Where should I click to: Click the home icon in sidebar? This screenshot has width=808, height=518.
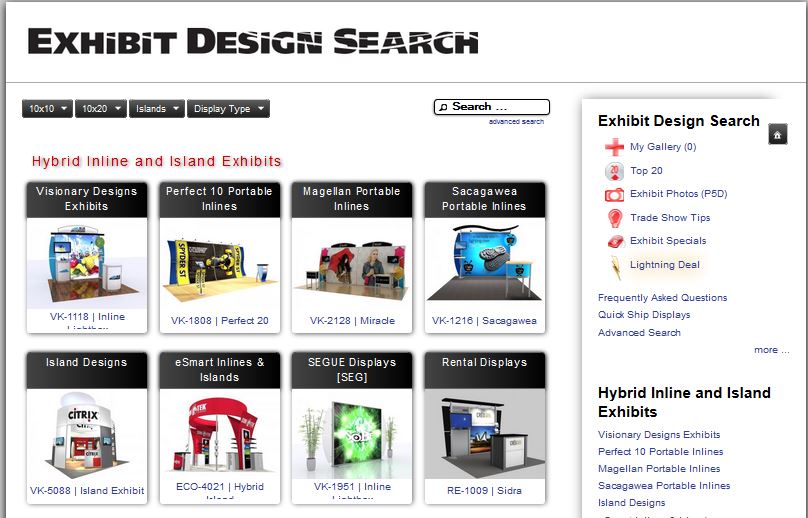pyautogui.click(x=778, y=135)
